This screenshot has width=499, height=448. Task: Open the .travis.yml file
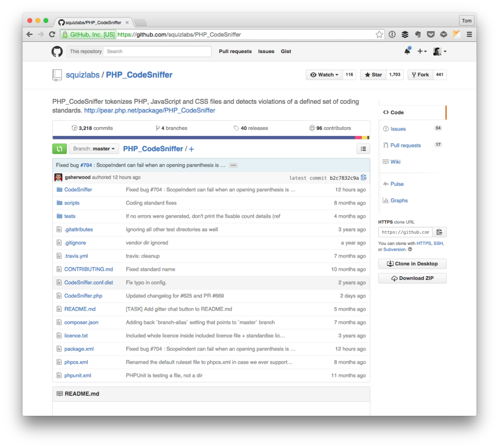pyautogui.click(x=76, y=256)
